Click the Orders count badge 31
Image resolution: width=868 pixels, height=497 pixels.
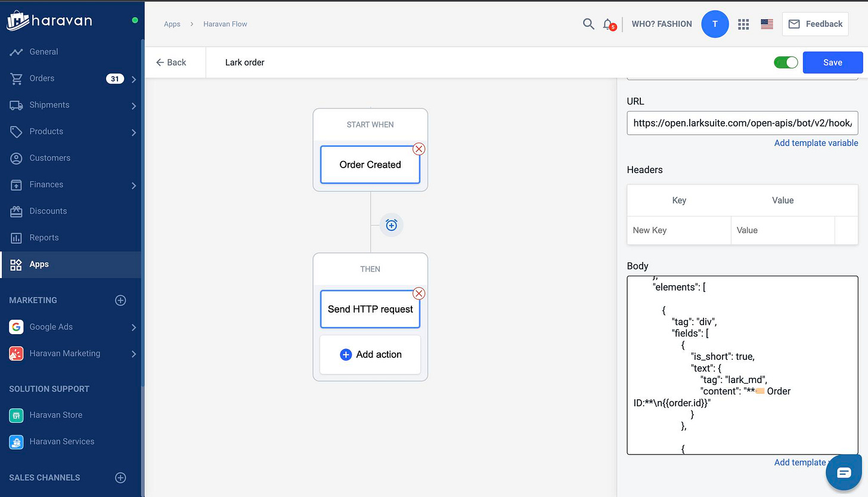pos(115,78)
